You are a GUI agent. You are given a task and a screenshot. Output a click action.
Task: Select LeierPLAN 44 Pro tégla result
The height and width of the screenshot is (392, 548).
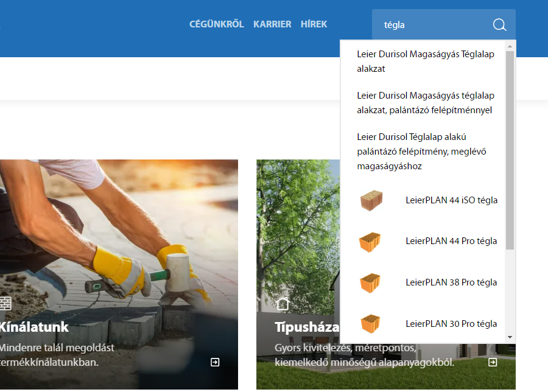point(451,241)
